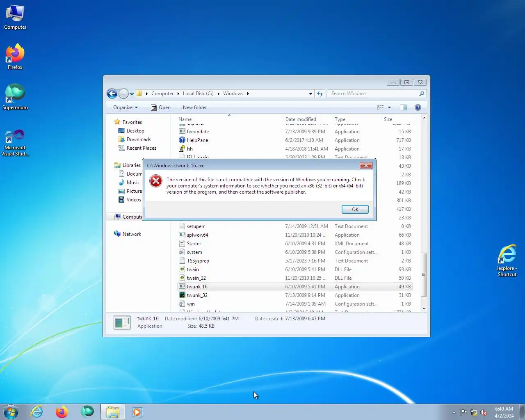
Task: Select the fveupdate file
Action: (x=294, y=132)
